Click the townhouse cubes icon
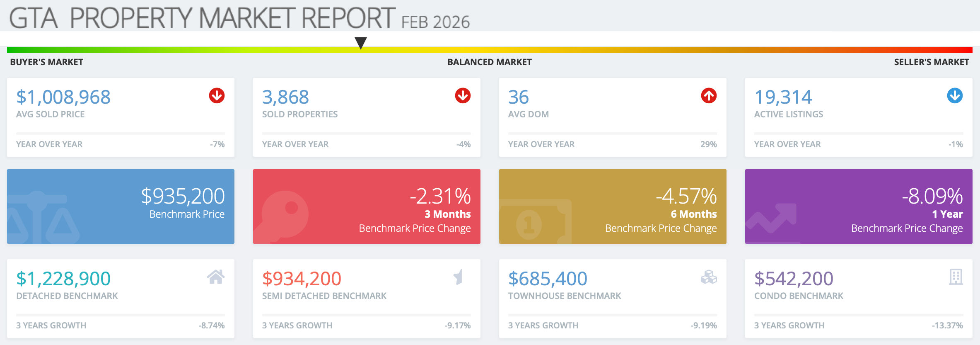The width and height of the screenshot is (980, 345). coord(709,277)
